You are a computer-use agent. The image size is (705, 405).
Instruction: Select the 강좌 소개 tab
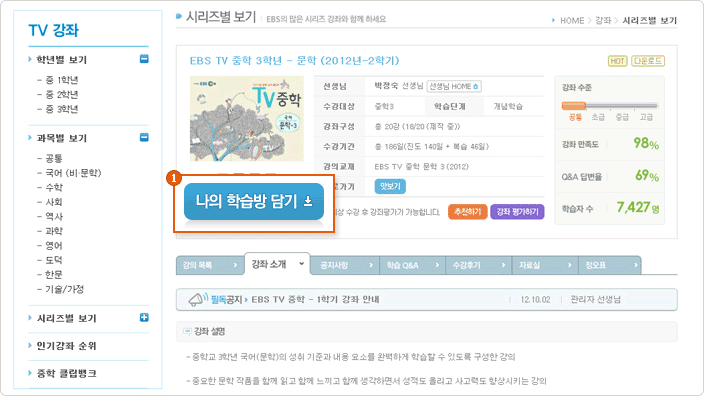click(277, 264)
